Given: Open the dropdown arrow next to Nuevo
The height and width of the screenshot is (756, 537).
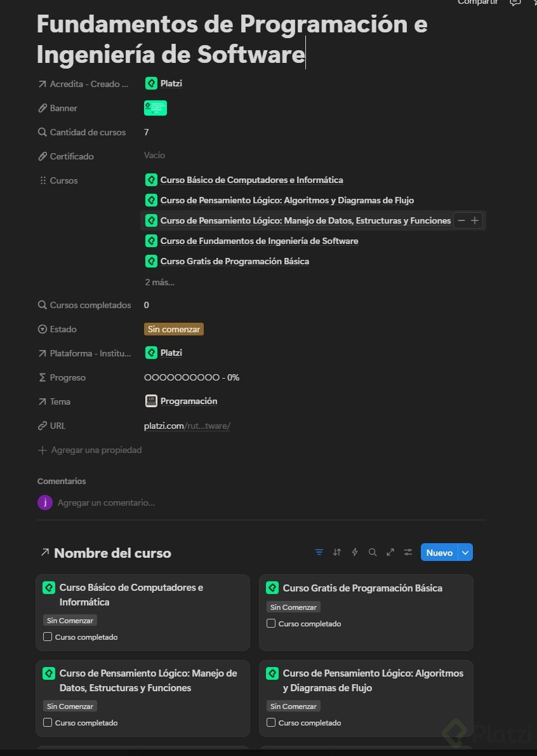Looking at the screenshot, I should click(466, 553).
